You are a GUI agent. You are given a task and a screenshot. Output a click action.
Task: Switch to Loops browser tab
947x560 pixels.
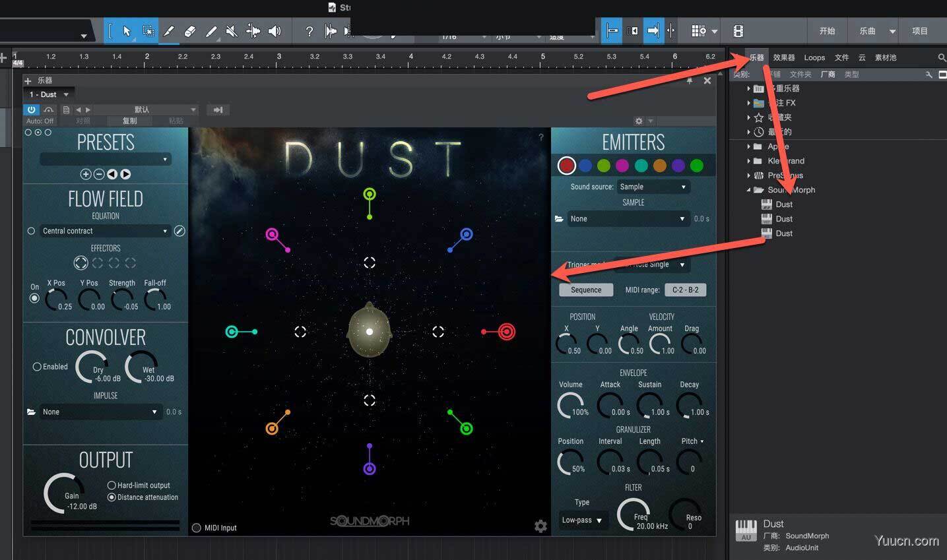tap(814, 57)
